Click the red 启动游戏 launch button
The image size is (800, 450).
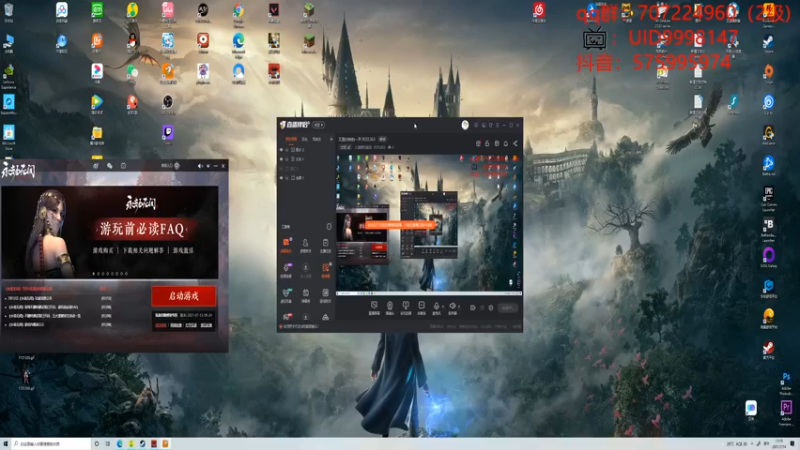(183, 296)
